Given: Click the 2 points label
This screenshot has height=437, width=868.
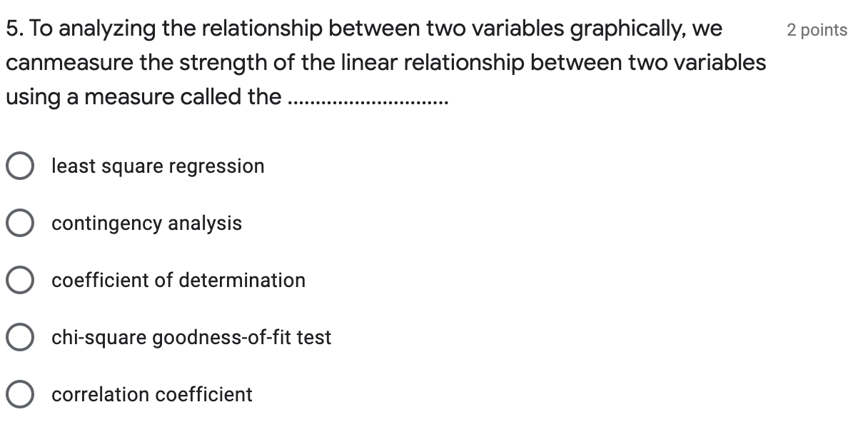Looking at the screenshot, I should pyautogui.click(x=817, y=29).
